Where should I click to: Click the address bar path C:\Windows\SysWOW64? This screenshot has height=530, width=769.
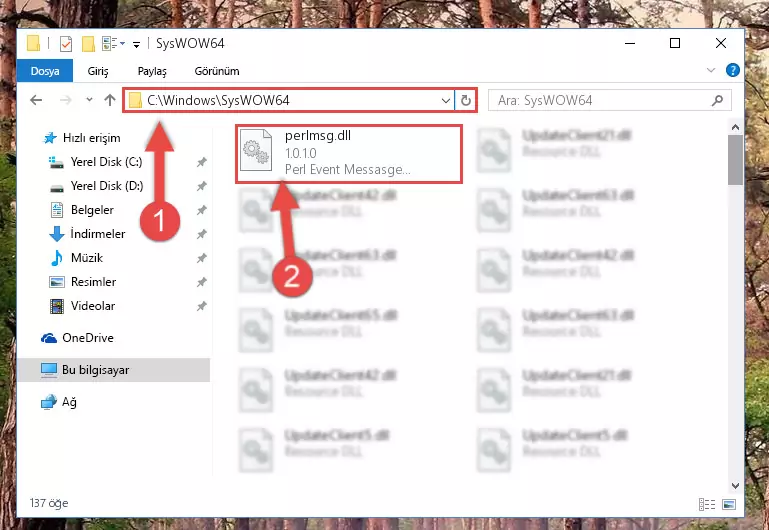[x=218, y=101]
